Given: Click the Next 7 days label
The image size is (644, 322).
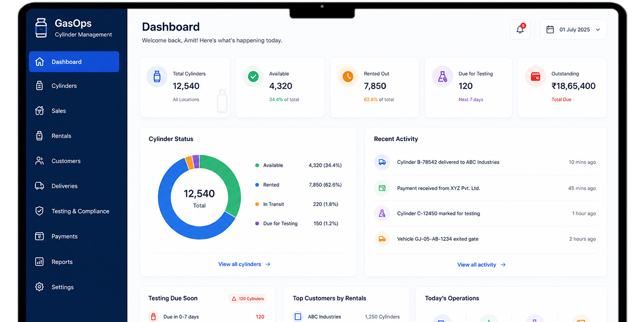Looking at the screenshot, I should (x=471, y=100).
